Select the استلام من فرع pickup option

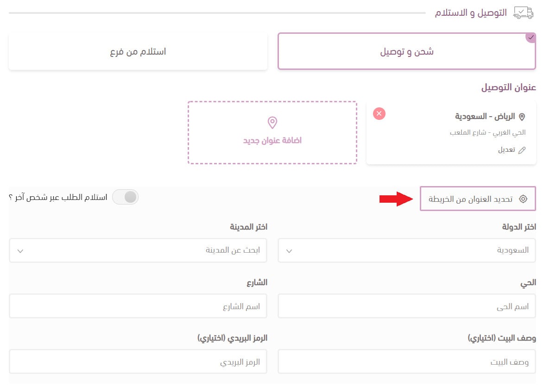138,51
